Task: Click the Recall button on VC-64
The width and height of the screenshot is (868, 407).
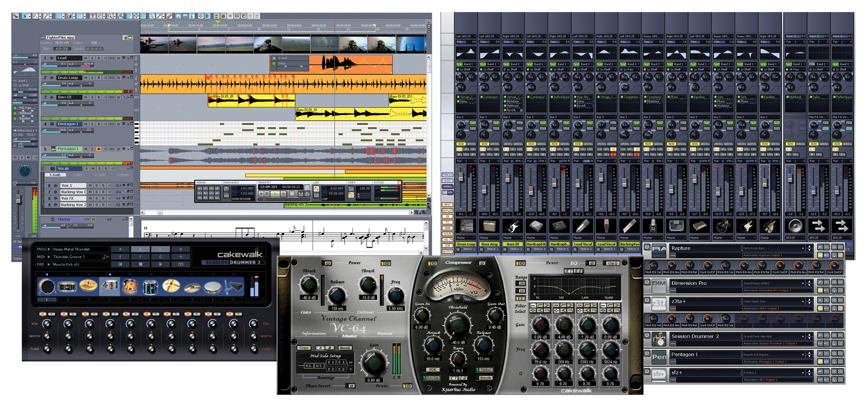Action: point(345,348)
